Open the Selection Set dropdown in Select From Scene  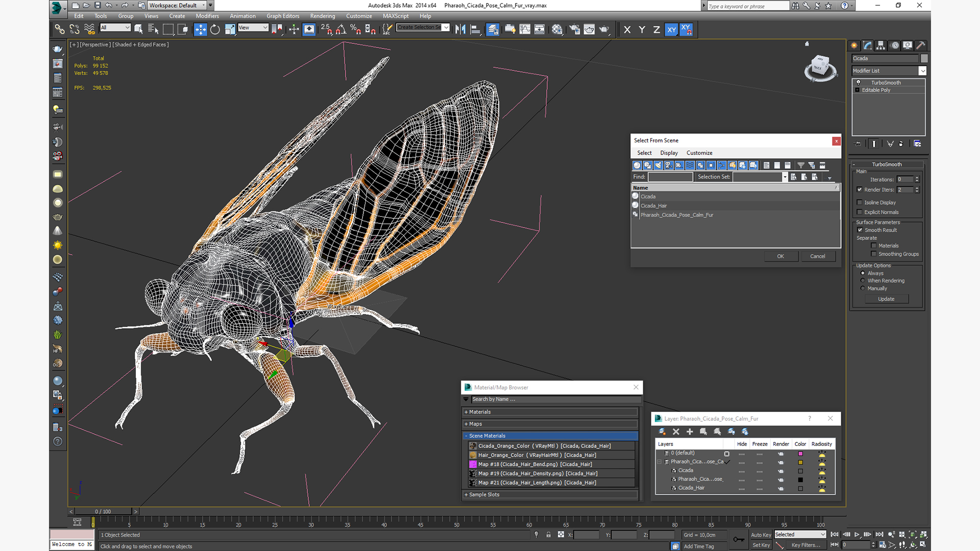(x=785, y=177)
